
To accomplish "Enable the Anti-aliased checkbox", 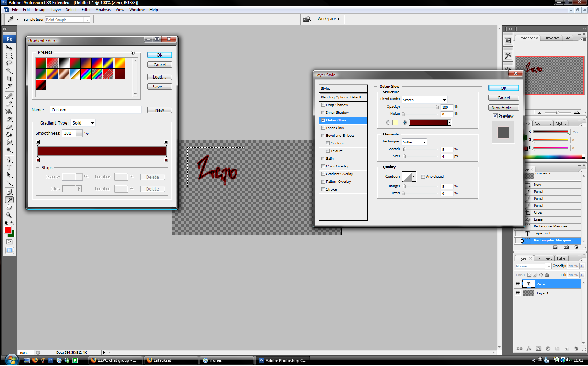I will [423, 177].
